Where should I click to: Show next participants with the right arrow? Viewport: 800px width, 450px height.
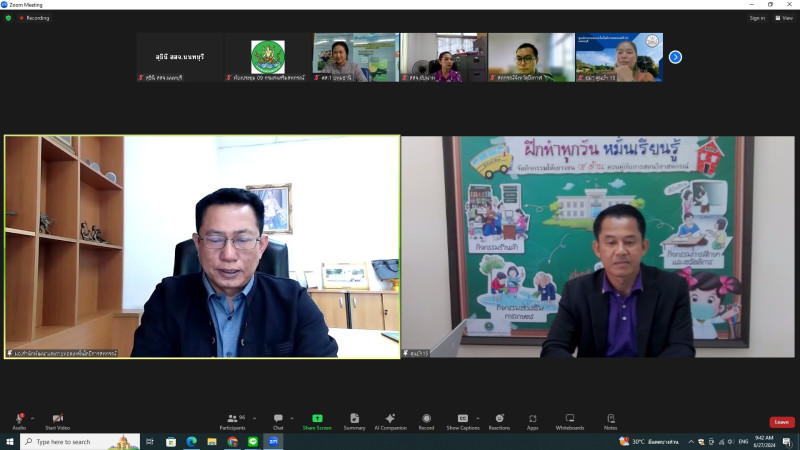coord(675,57)
